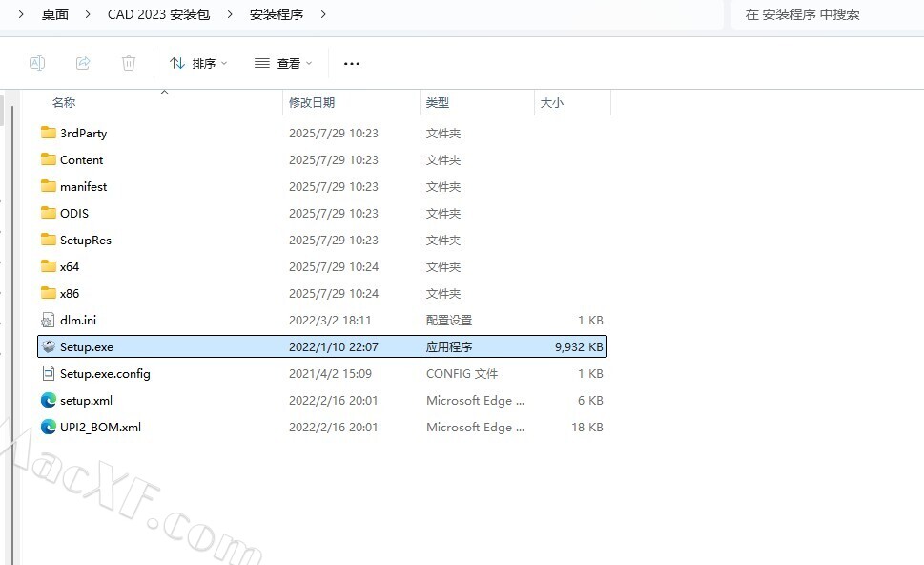This screenshot has width=924, height=565.
Task: Click the 3rdParty folder icon
Action: point(49,133)
